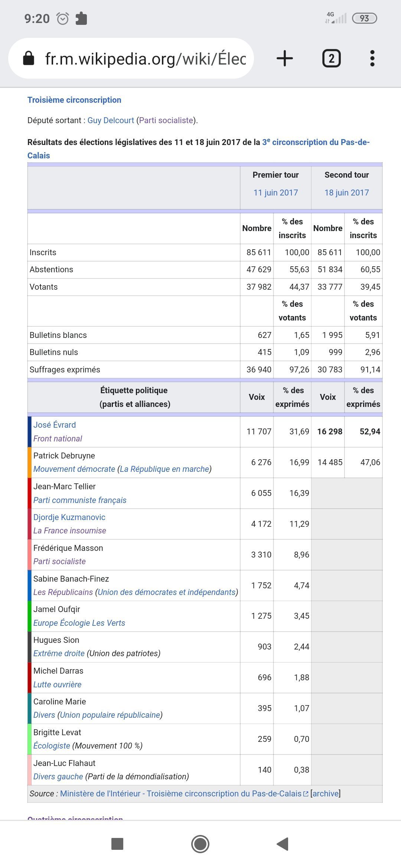Open the 18 juin 2017 date link

(346, 193)
